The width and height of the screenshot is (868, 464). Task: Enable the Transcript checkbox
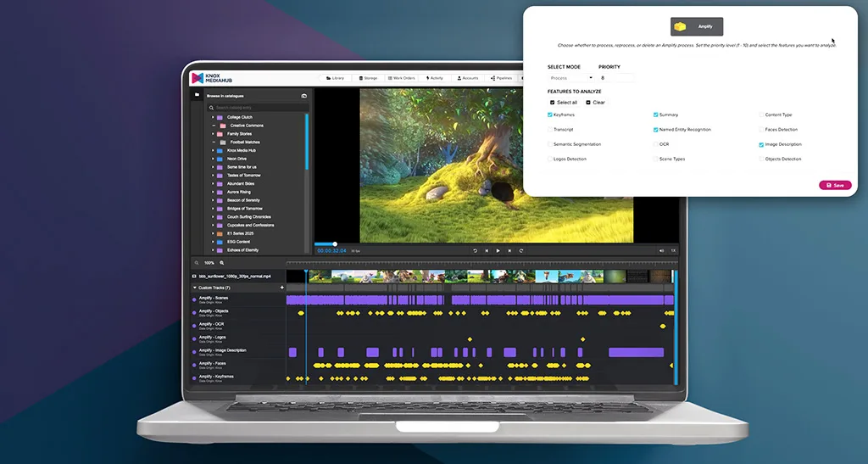click(x=550, y=130)
